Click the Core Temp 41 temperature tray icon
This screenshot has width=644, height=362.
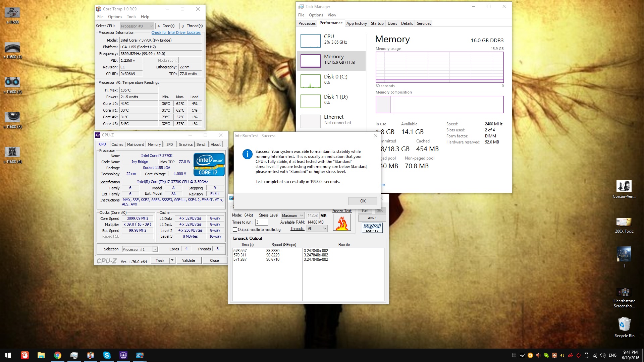click(x=562, y=355)
